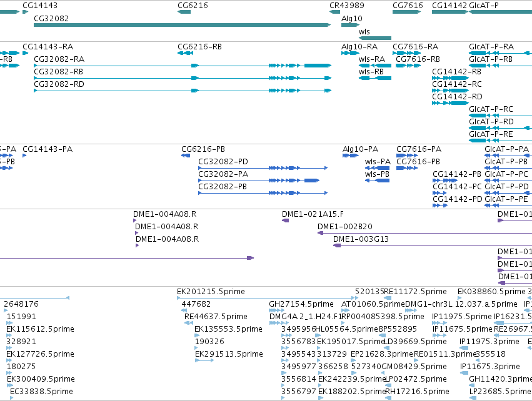Open the GlcAT-P gene label
This screenshot has width=532, height=401.
point(484,6)
